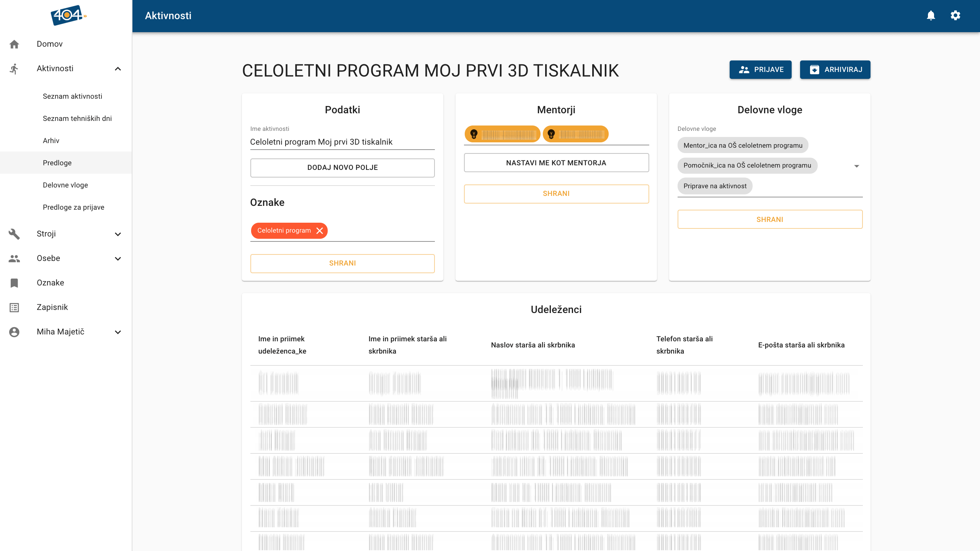Click the Ime aktivnosti text field
The image size is (980, 551).
(342, 142)
